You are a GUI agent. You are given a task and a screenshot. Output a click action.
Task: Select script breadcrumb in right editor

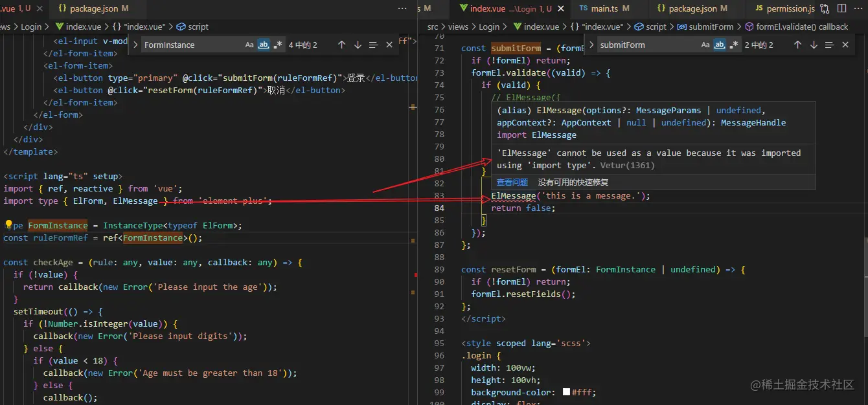[650, 27]
